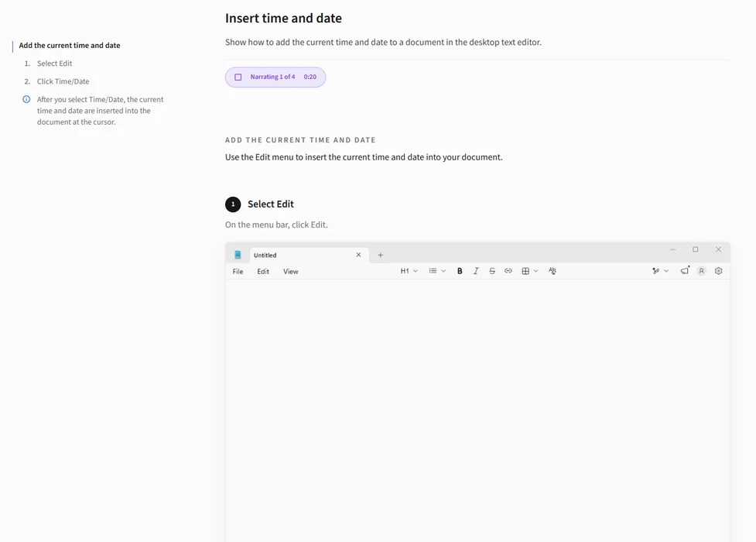The width and height of the screenshot is (756, 542).
Task: Expand the table options dropdown arrow
Action: click(x=535, y=271)
